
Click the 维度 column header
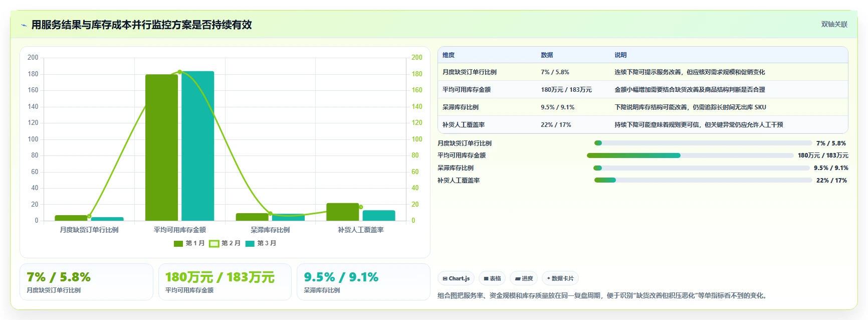(x=449, y=55)
